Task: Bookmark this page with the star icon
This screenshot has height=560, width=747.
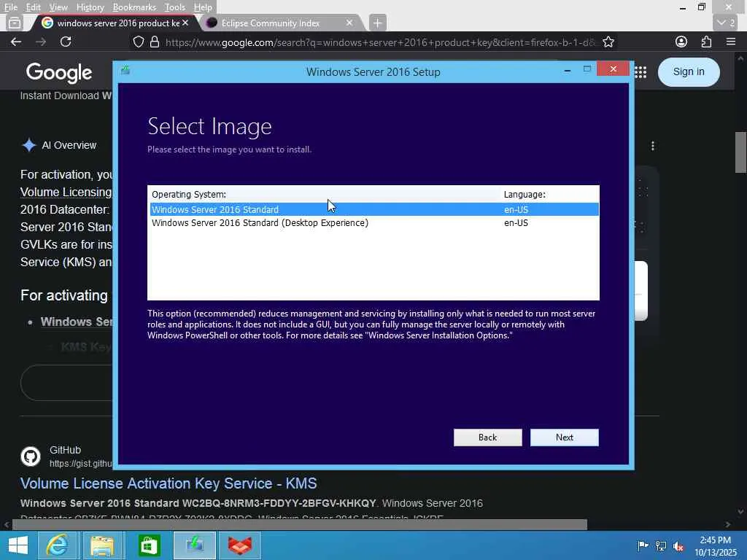Action: click(608, 42)
